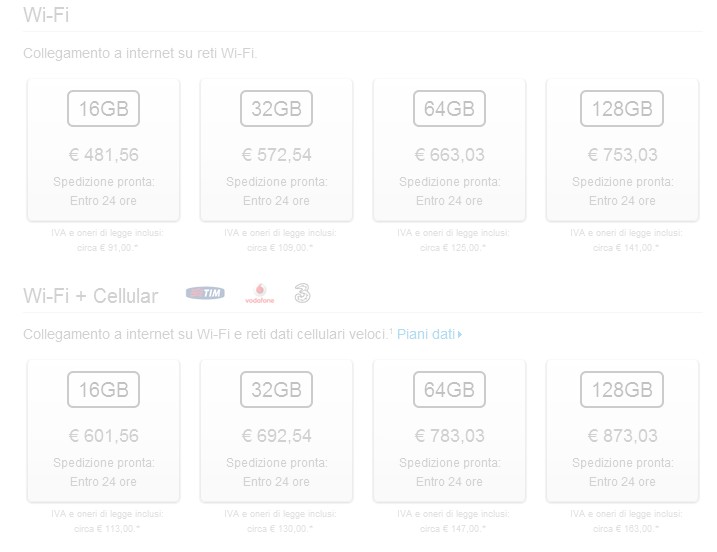Screen dimensions: 717x552
Task: Choose Cellular 16GB model at € 601,56
Action: [x=103, y=431]
